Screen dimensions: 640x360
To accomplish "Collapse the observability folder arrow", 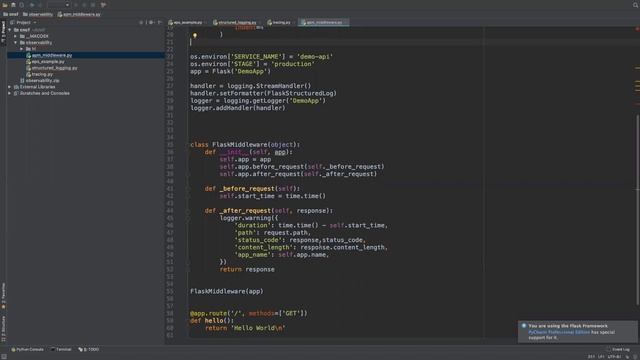I will point(16,42).
